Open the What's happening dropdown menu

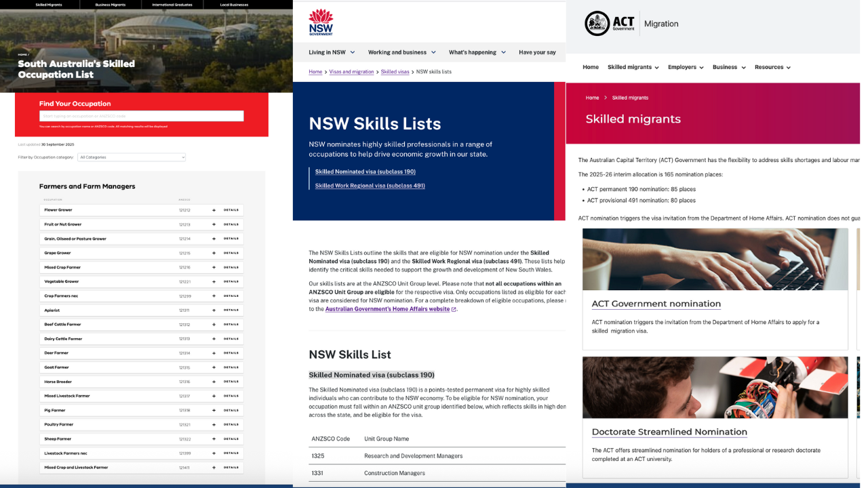[477, 52]
